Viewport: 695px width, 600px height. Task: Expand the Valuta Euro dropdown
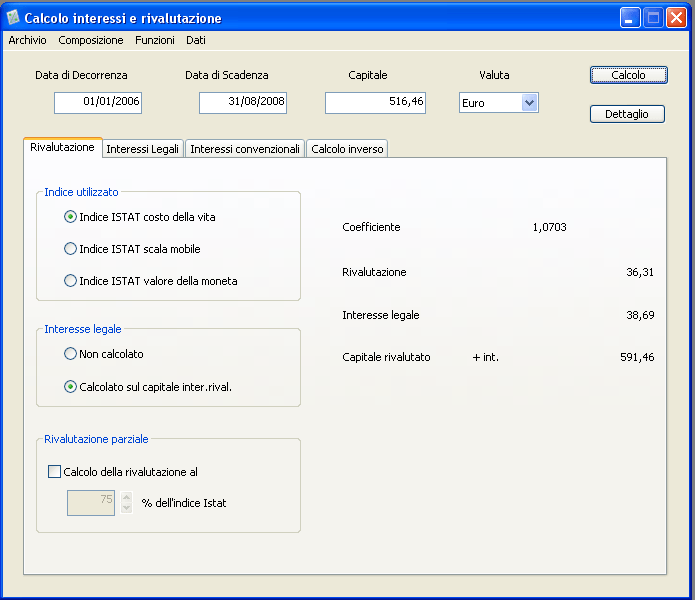(529, 103)
